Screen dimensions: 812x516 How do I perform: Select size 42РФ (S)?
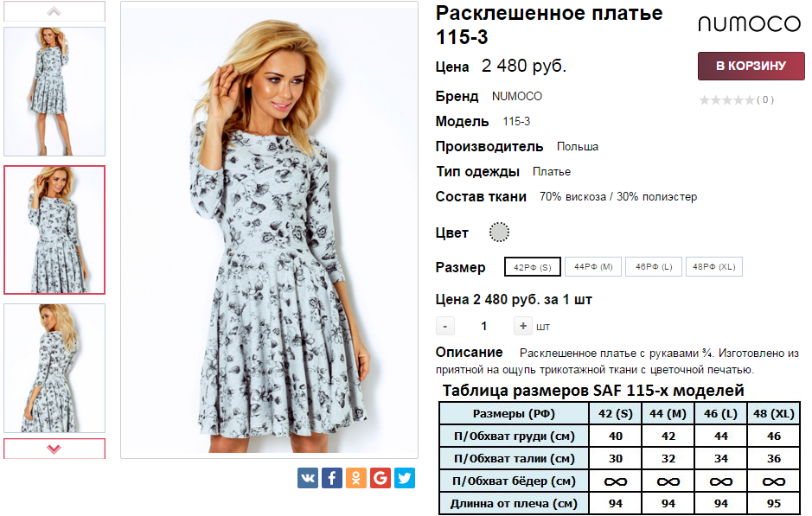(533, 267)
